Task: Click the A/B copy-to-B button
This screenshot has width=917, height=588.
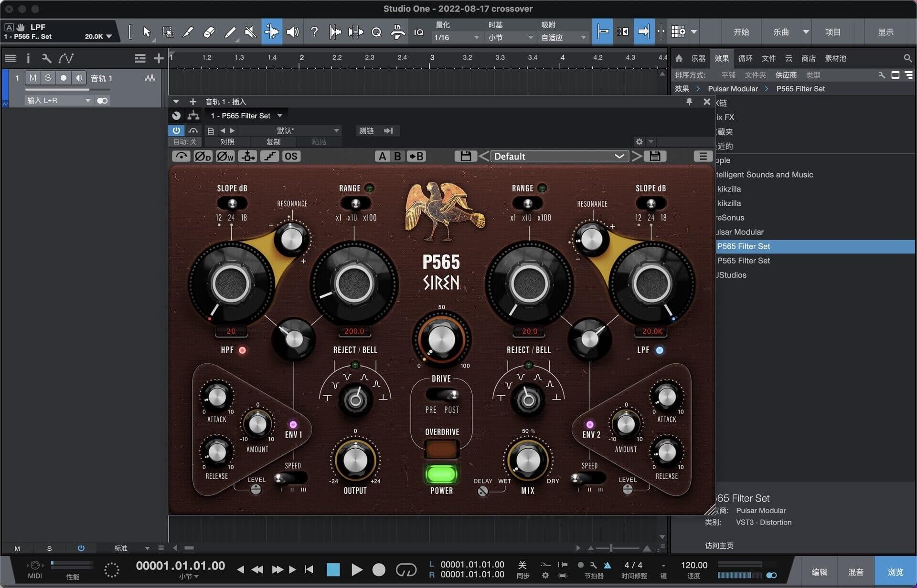Action: point(416,156)
